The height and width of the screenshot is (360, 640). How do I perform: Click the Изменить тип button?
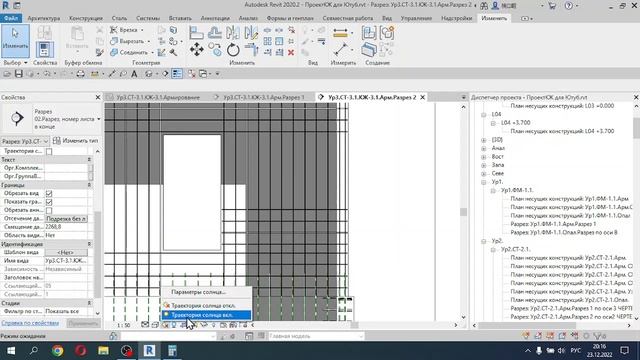(x=76, y=141)
